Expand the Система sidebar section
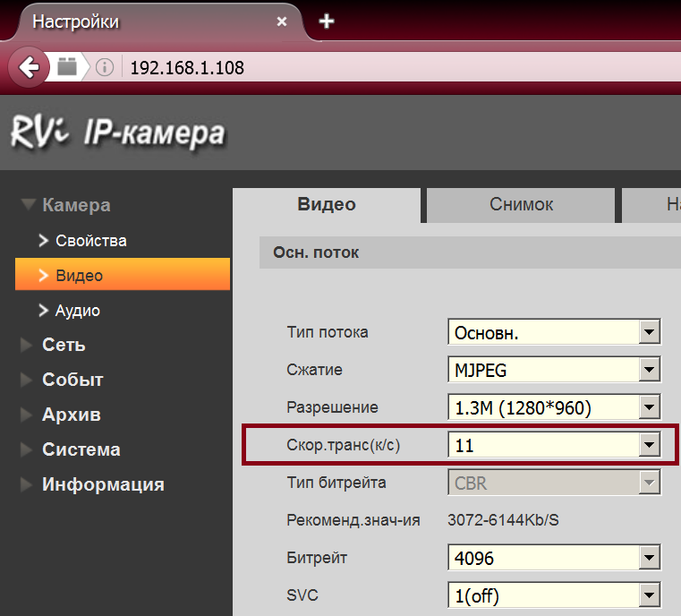 pyautogui.click(x=80, y=449)
